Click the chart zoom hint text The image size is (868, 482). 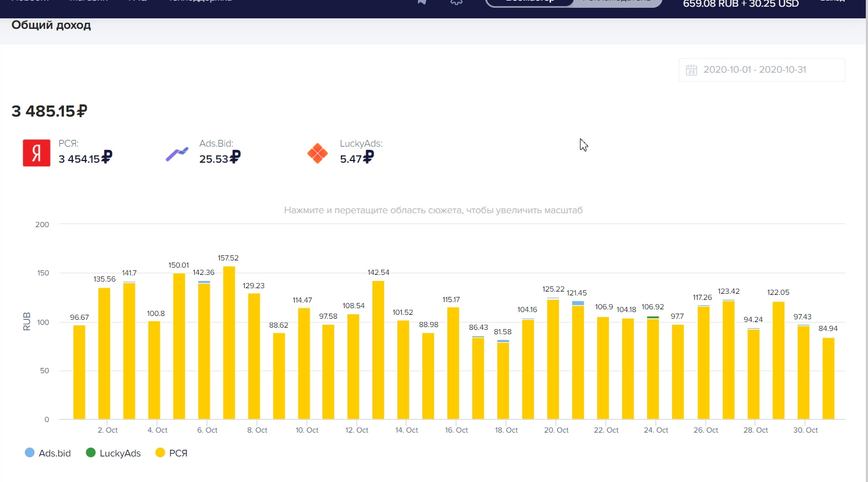pyautogui.click(x=433, y=210)
